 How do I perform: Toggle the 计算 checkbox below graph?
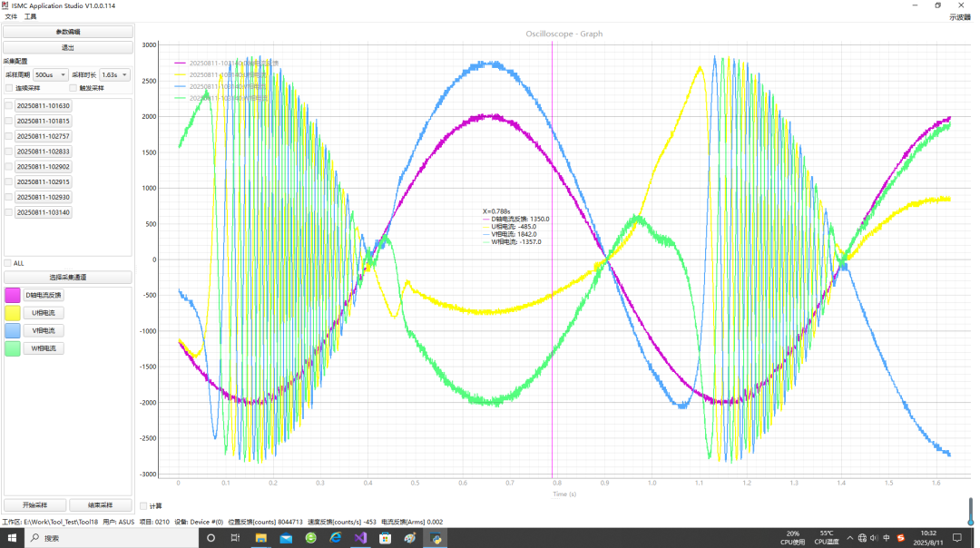[x=143, y=506]
